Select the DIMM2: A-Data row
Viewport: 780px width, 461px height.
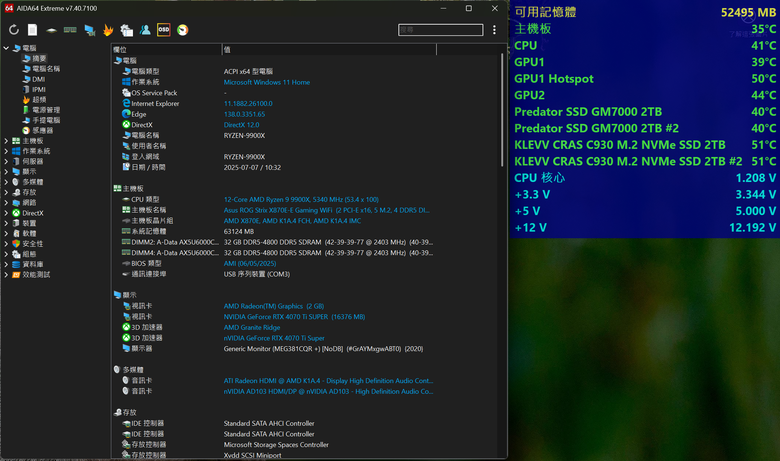tap(277, 242)
